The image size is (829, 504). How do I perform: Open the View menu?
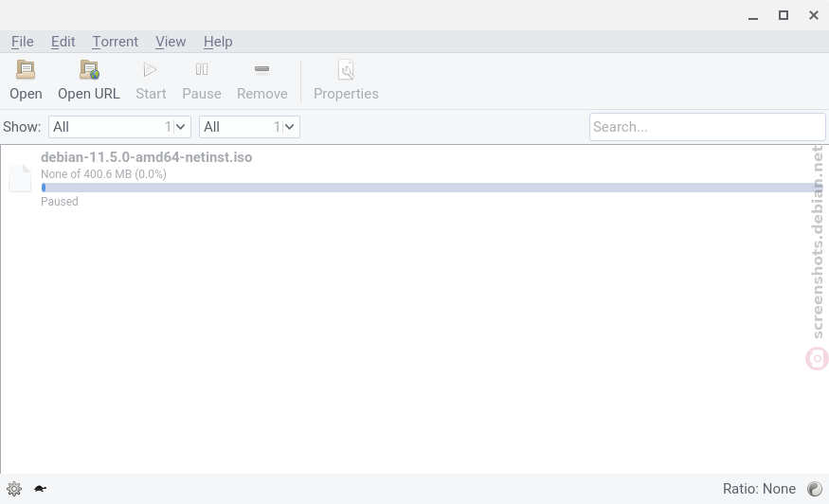(171, 42)
